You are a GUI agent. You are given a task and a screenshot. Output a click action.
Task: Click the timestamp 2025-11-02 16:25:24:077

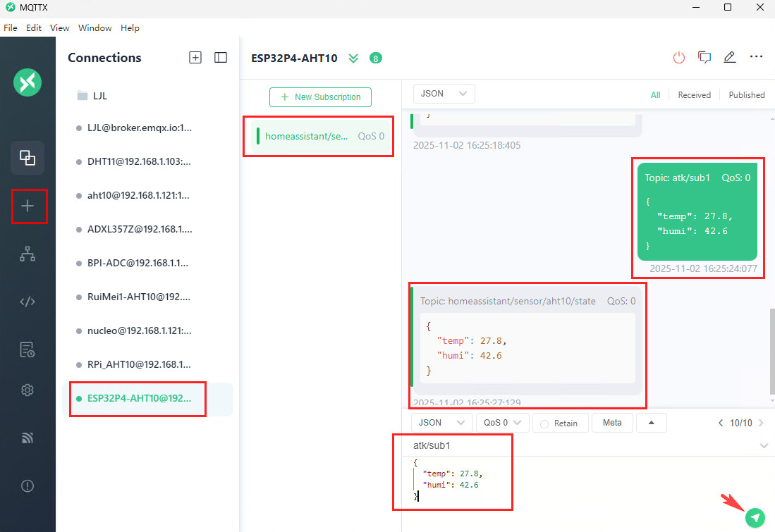(703, 268)
